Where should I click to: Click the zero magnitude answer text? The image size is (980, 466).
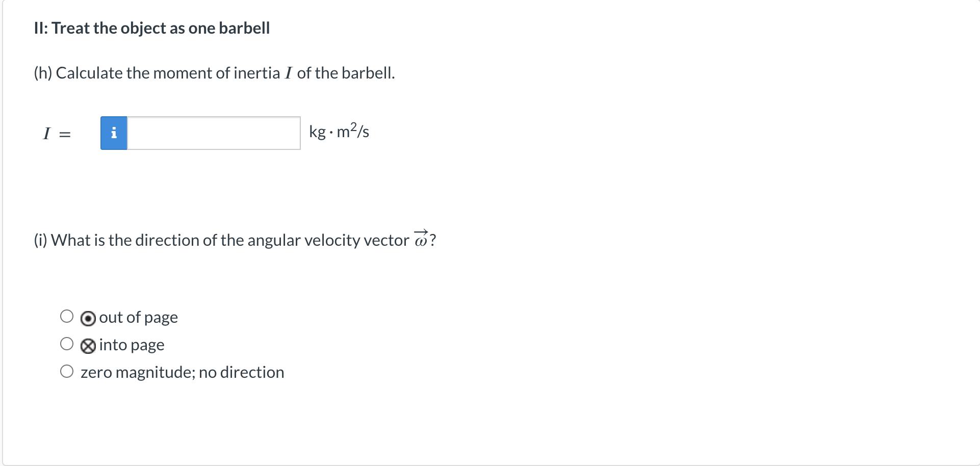[182, 372]
